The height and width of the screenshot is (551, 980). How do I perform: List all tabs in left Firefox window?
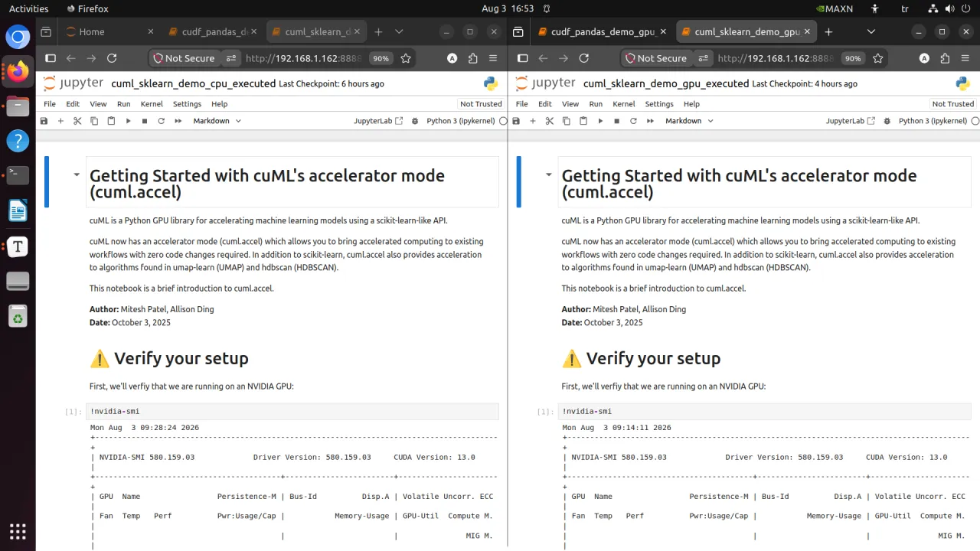pyautogui.click(x=399, y=31)
